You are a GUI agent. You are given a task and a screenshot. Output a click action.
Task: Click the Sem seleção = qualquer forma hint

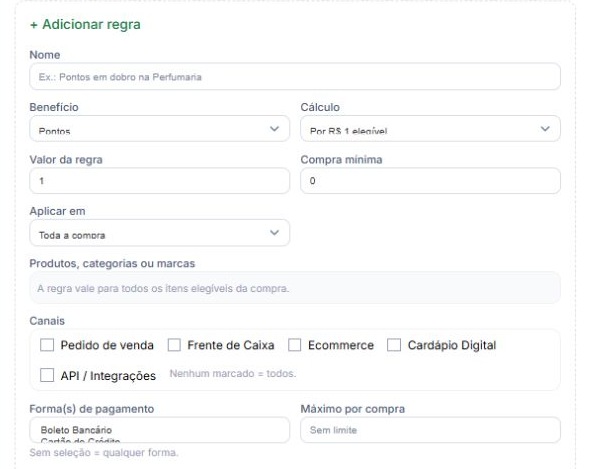click(x=104, y=452)
